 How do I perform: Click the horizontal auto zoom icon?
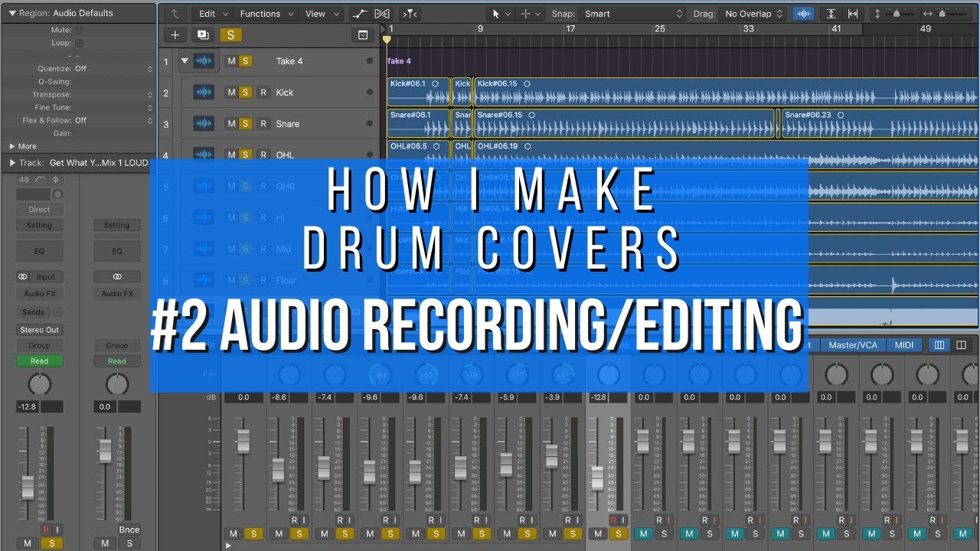(x=853, y=13)
